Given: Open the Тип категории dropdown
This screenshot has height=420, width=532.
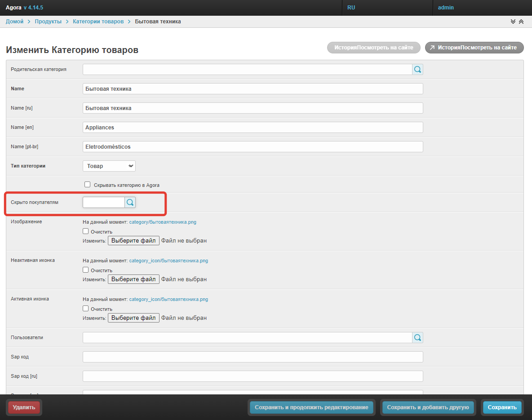Looking at the screenshot, I should click(x=109, y=166).
